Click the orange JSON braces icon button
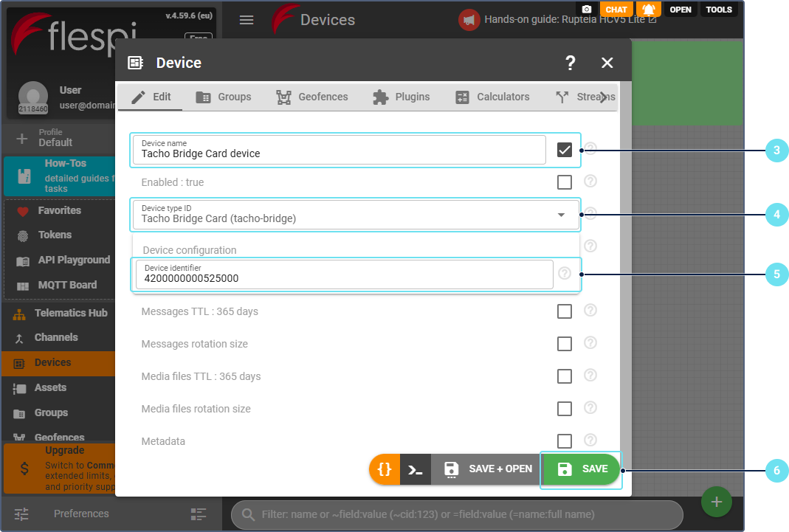The height and width of the screenshot is (532, 789). click(x=385, y=469)
